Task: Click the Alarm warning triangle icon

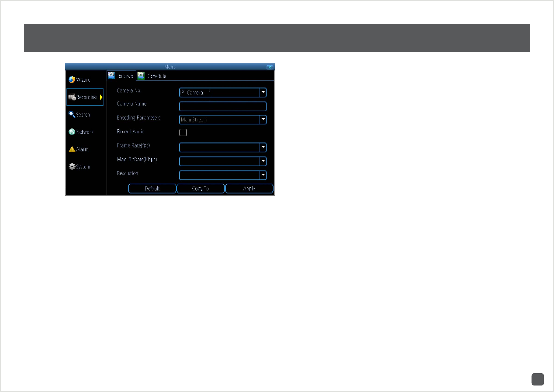Action: [x=72, y=149]
